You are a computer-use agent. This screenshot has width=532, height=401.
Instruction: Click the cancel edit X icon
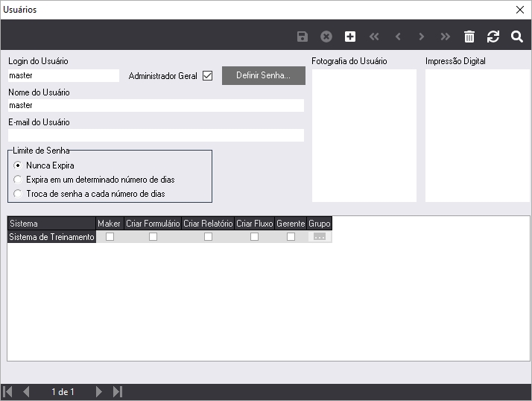click(326, 37)
